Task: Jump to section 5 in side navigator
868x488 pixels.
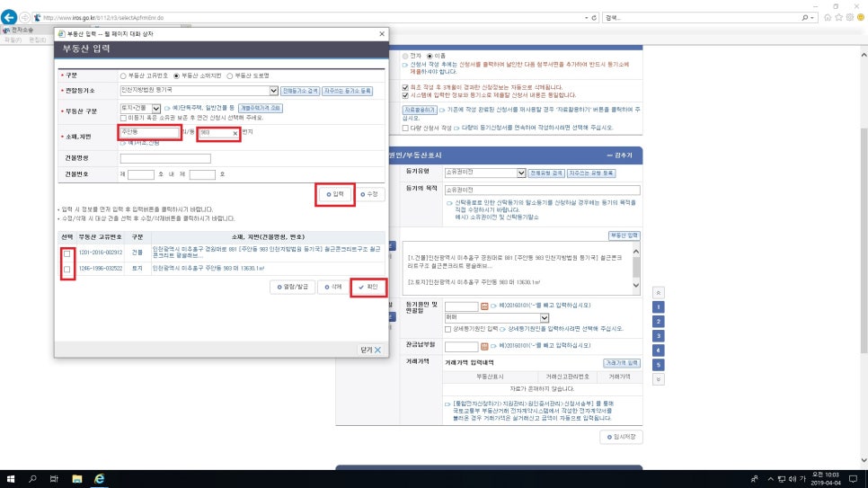Action: click(x=659, y=365)
